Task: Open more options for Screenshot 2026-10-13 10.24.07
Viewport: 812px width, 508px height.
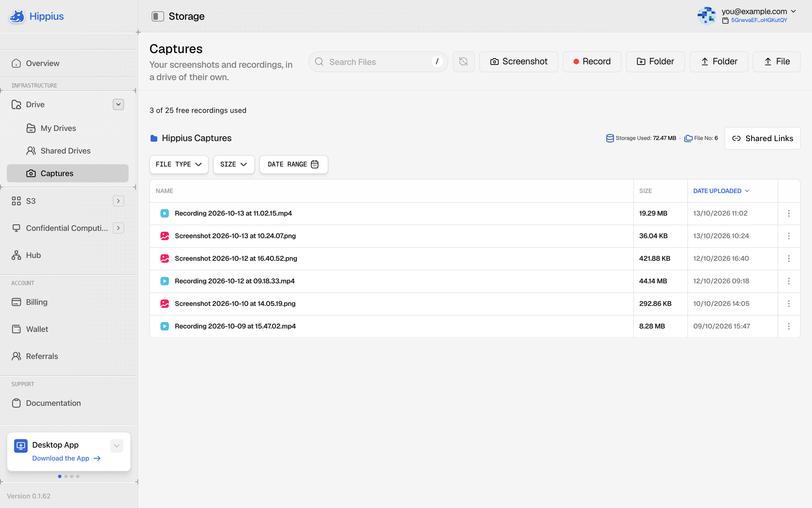Action: coord(789,236)
